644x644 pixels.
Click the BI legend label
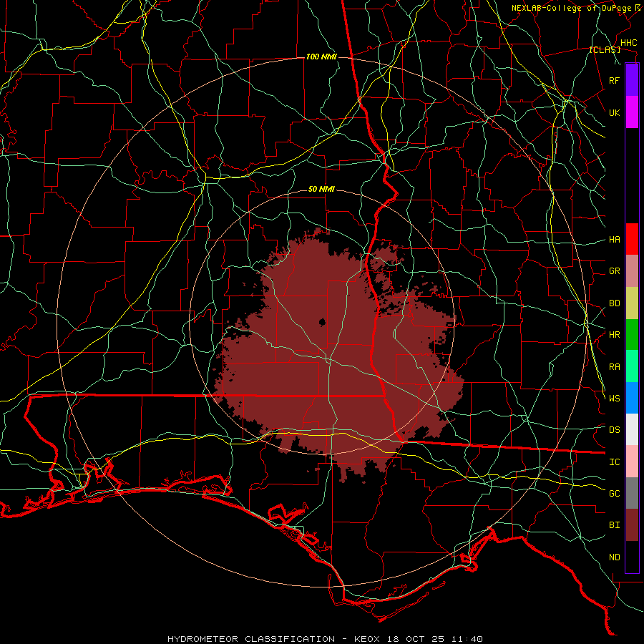(x=614, y=525)
